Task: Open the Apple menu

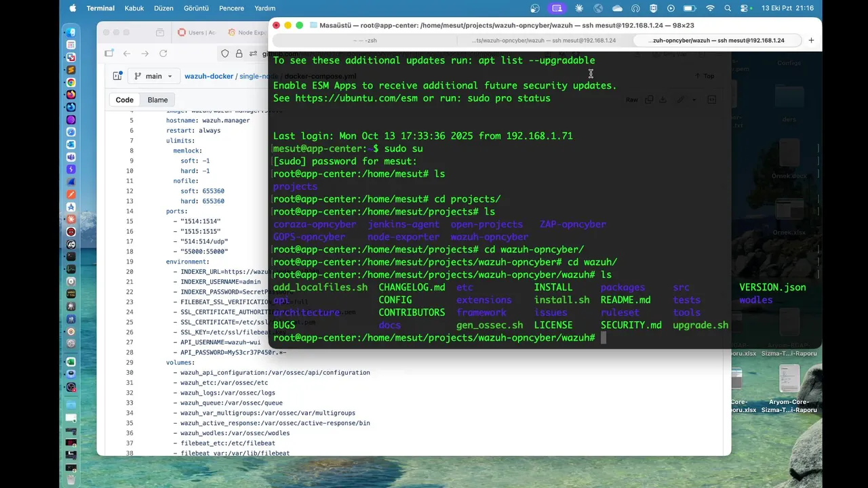Action: pos(73,8)
